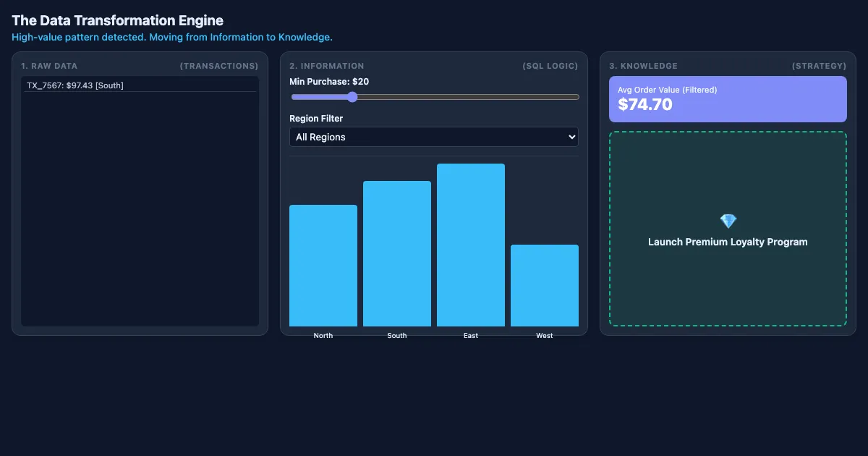The image size is (868, 456).
Task: Click the (SQL LOGIC) header label
Action: [x=550, y=66]
